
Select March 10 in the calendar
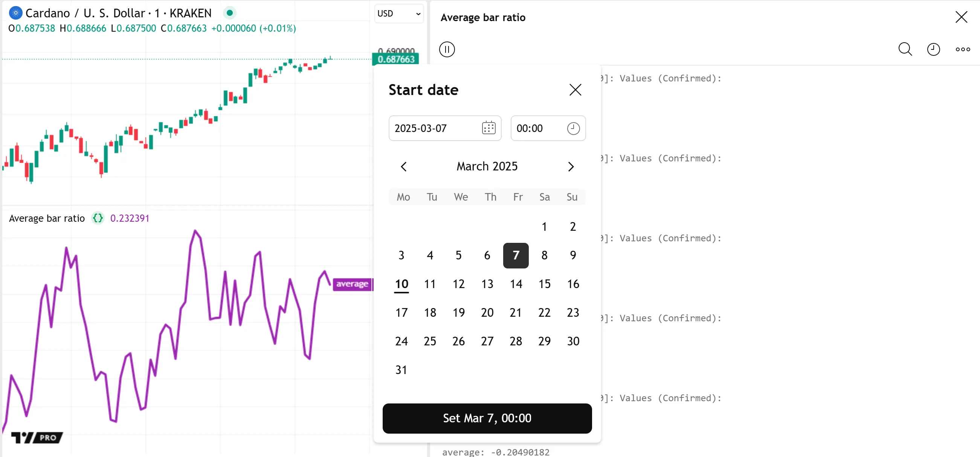(401, 284)
